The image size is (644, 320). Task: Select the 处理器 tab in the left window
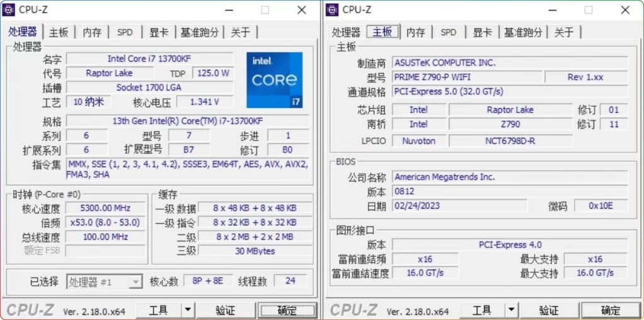(x=23, y=31)
